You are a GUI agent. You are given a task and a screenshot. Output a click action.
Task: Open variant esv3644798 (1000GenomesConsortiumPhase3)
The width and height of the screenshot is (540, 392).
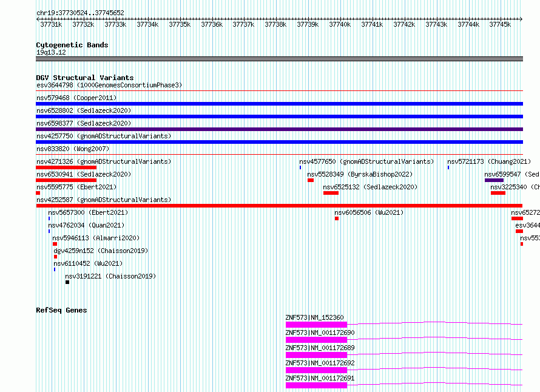tap(109, 85)
